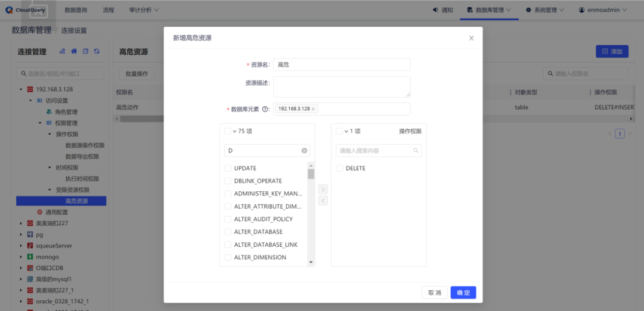This screenshot has height=311, width=644.
Task: Close the 新增高危资源 dialog
Action: click(471, 38)
